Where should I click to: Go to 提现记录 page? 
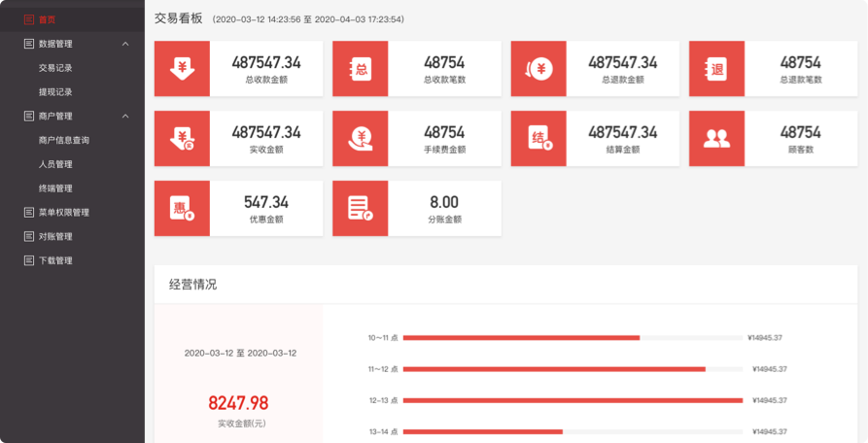coord(55,92)
